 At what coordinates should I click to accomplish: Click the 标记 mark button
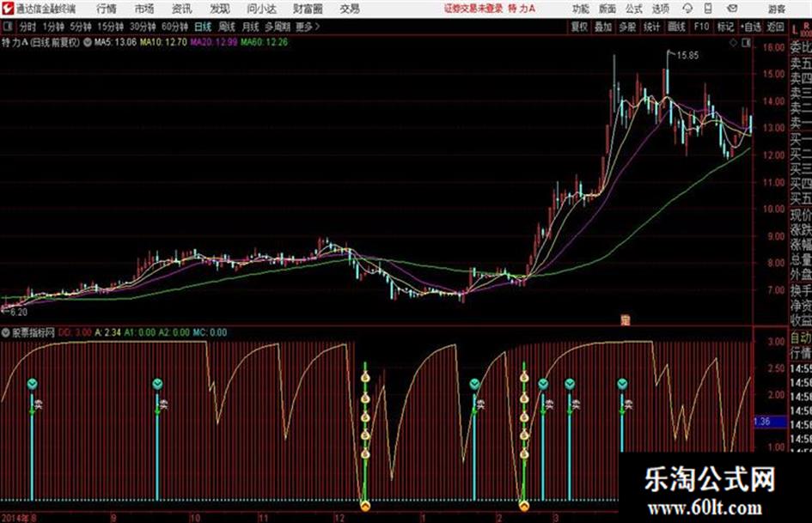[x=725, y=27]
